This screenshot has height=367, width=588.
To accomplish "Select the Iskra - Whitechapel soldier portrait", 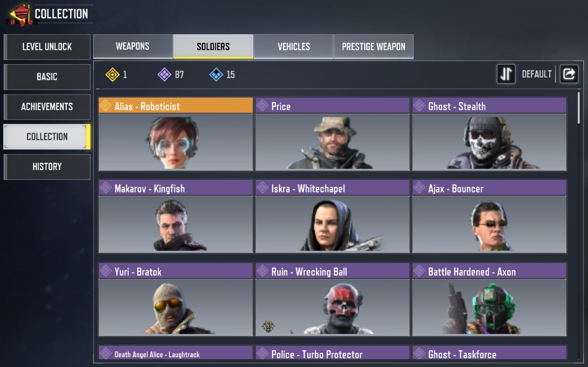I will click(x=332, y=225).
